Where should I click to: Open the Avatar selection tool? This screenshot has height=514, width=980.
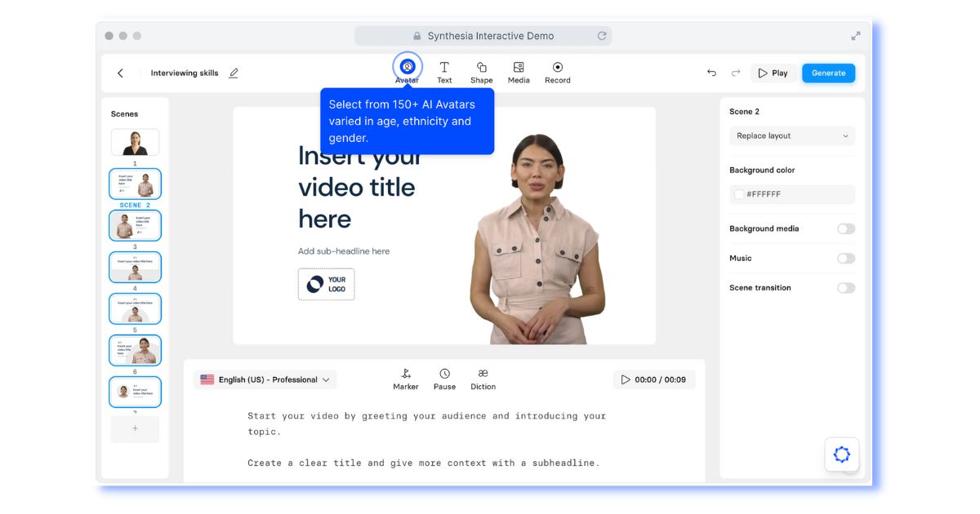click(x=407, y=68)
